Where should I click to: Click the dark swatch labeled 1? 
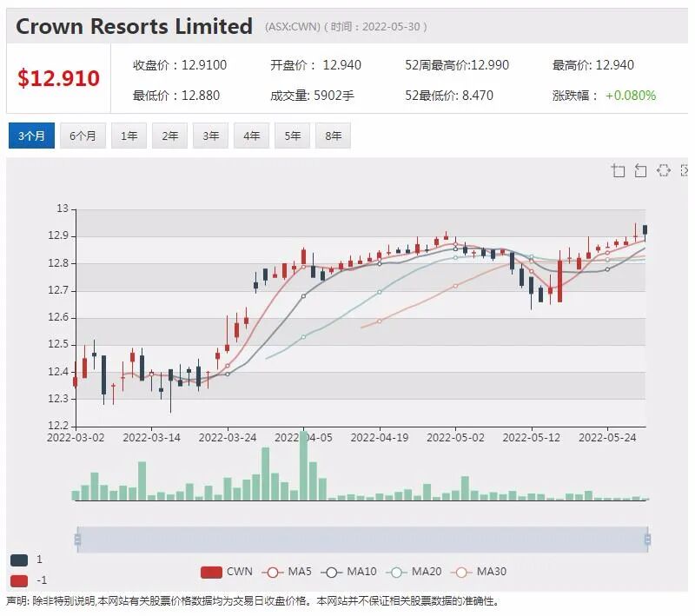(19, 560)
